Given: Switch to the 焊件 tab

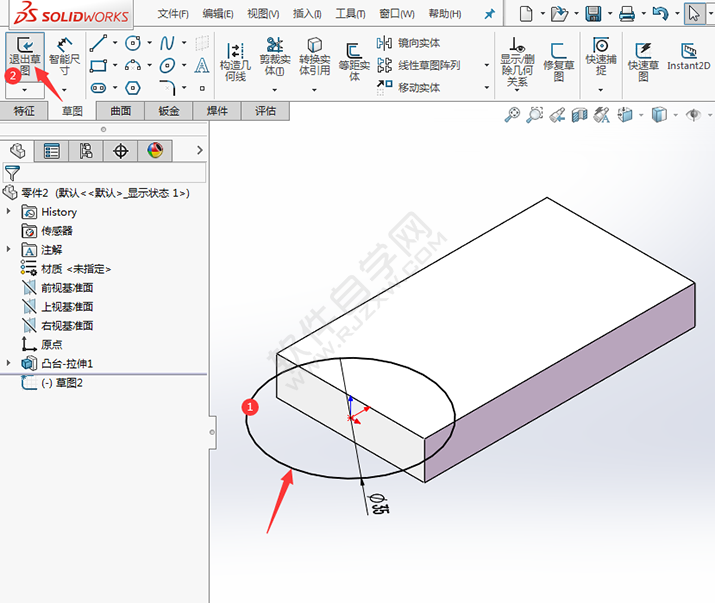Looking at the screenshot, I should (217, 111).
